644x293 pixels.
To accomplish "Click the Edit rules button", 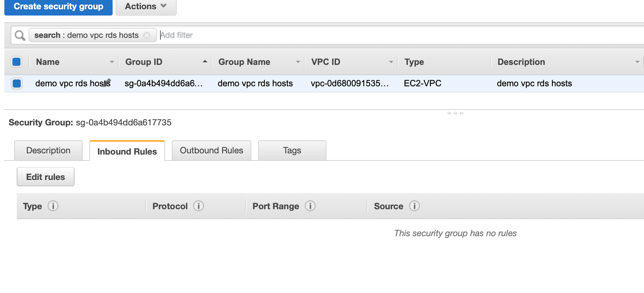I will (x=46, y=177).
